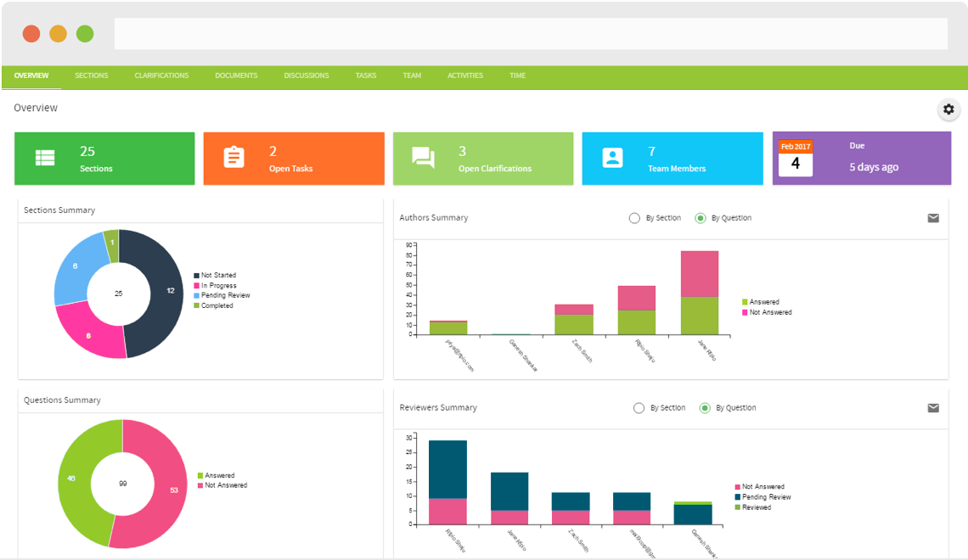Screen dimensions: 968x560
Task: Switch to the Clarifications tab
Action: tap(161, 76)
